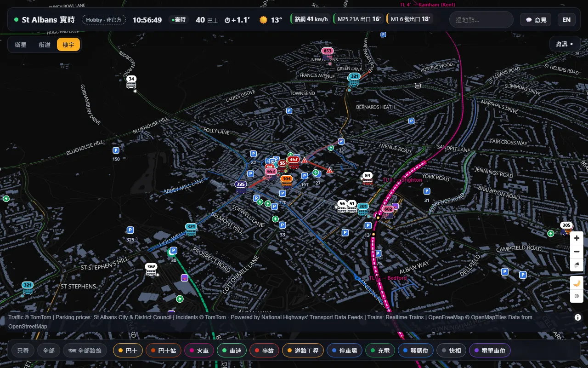Click the 只看 filter button

23,351
